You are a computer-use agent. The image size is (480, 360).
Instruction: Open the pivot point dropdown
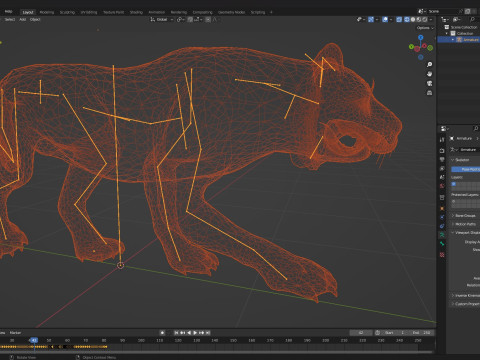(180, 20)
